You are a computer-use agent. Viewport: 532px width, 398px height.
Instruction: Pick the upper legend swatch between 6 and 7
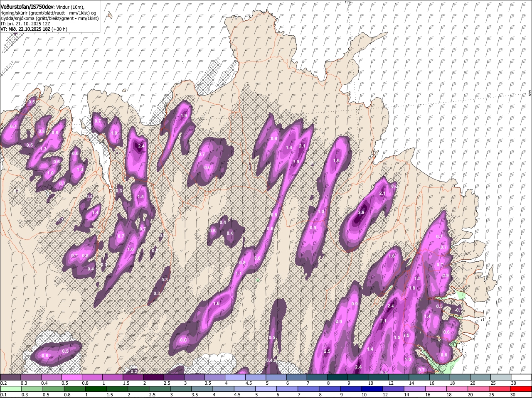tap(296, 377)
